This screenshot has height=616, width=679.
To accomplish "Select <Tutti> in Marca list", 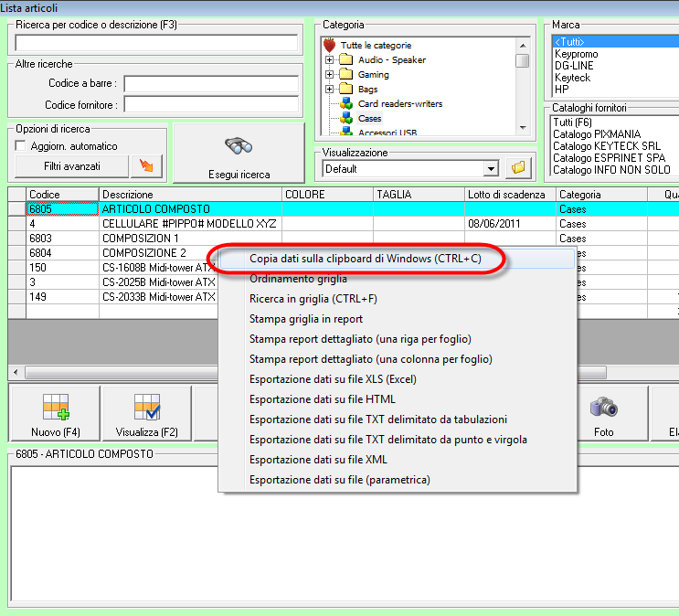I will tap(616, 42).
